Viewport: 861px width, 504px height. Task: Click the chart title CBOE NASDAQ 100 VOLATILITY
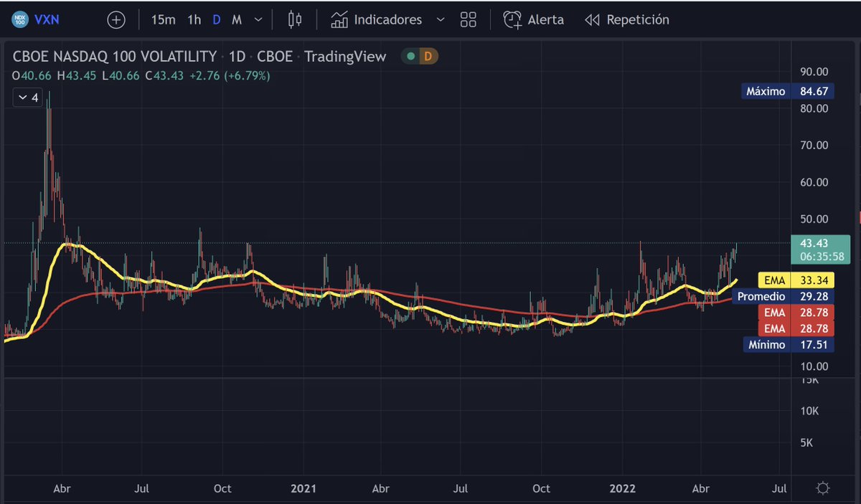pyautogui.click(x=115, y=57)
